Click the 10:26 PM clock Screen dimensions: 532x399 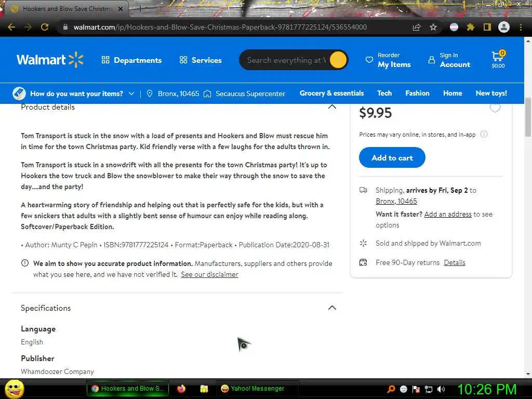[x=487, y=389]
